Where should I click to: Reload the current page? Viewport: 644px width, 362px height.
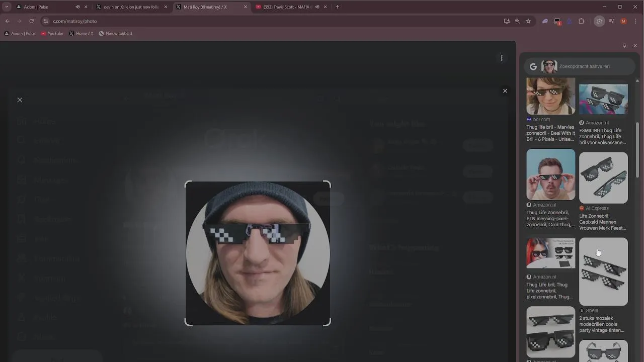tap(31, 21)
